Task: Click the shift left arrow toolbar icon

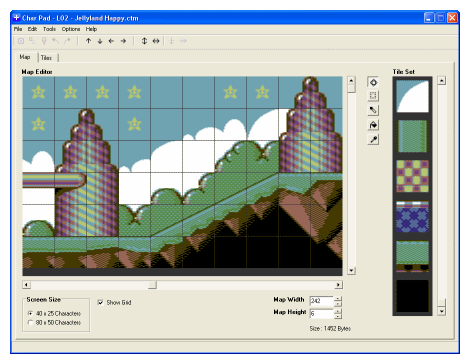Action: pyautogui.click(x=111, y=41)
